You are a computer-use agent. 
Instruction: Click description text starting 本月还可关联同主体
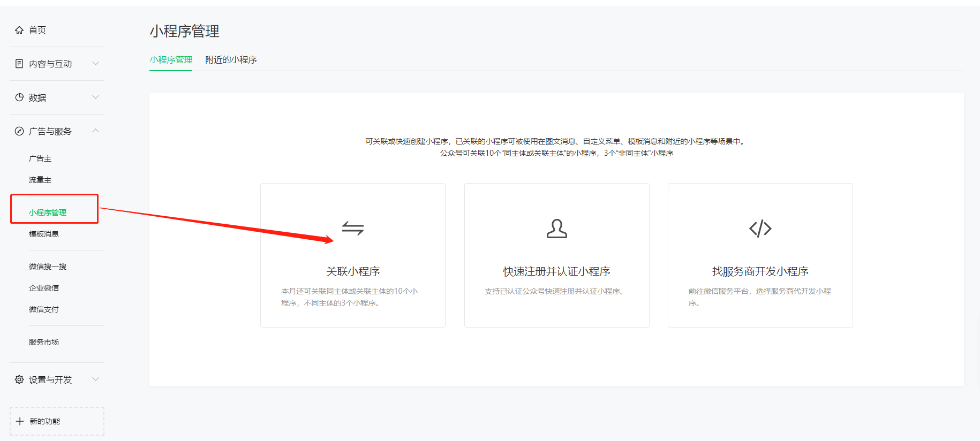tap(350, 297)
